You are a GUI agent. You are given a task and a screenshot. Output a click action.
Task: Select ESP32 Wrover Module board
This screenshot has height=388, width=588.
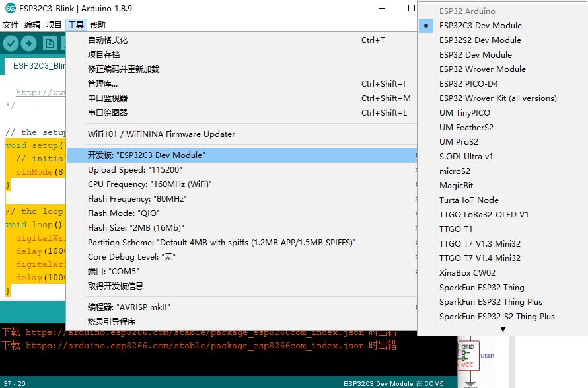coord(503,69)
